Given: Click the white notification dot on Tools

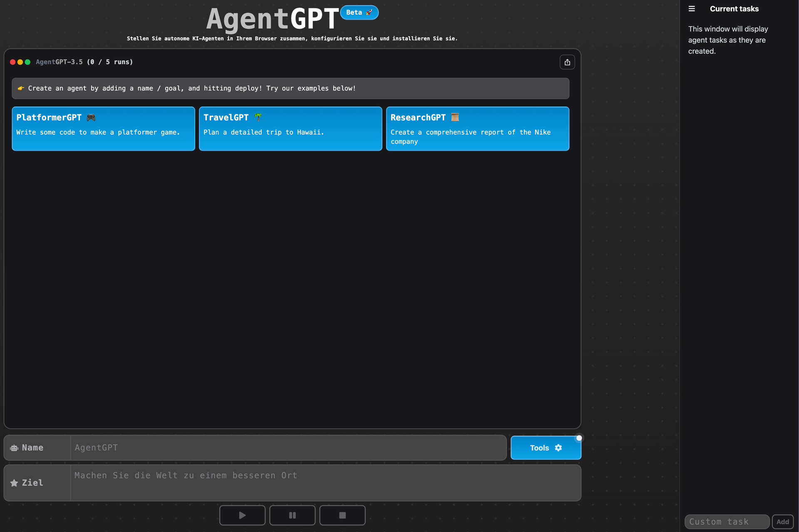Looking at the screenshot, I should pyautogui.click(x=579, y=438).
